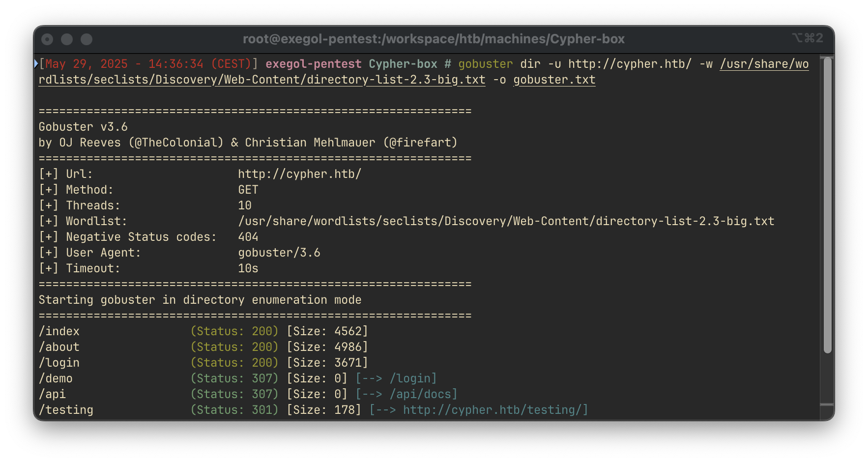
Task: Open the underlined wordlist path in command
Action: click(424, 72)
